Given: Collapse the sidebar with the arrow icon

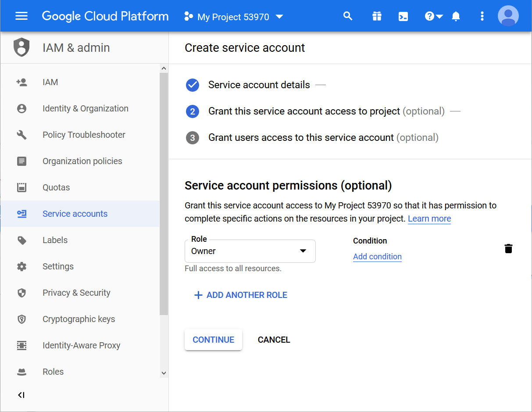Looking at the screenshot, I should (21, 395).
